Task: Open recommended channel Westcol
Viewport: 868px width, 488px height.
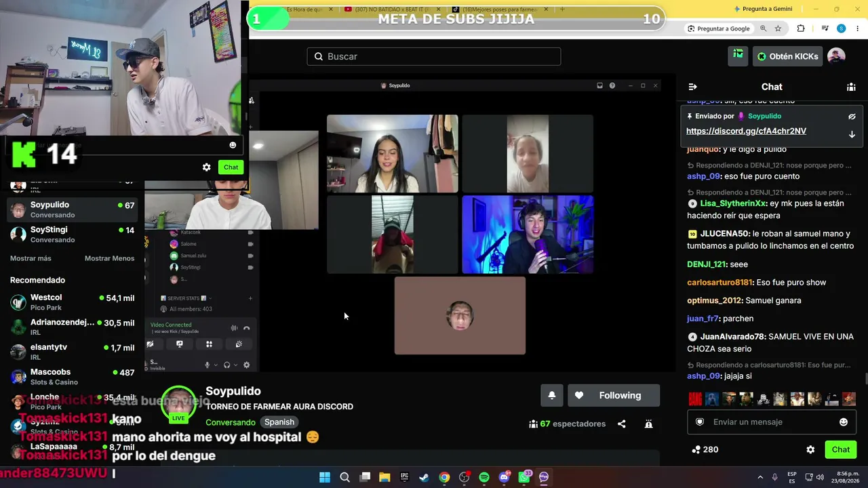Action: (x=72, y=302)
